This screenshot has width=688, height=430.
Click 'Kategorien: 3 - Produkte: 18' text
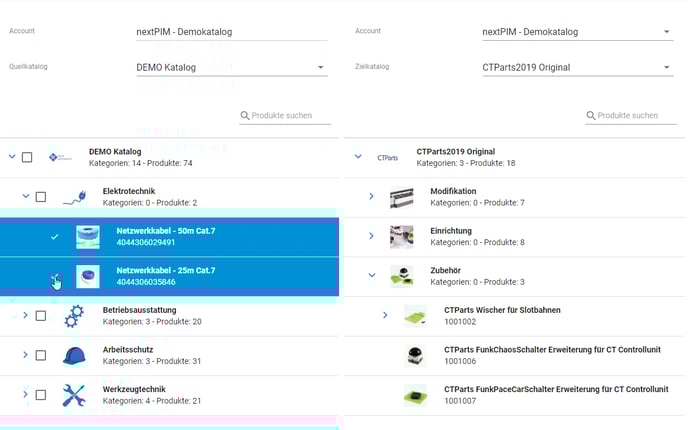[x=466, y=163]
